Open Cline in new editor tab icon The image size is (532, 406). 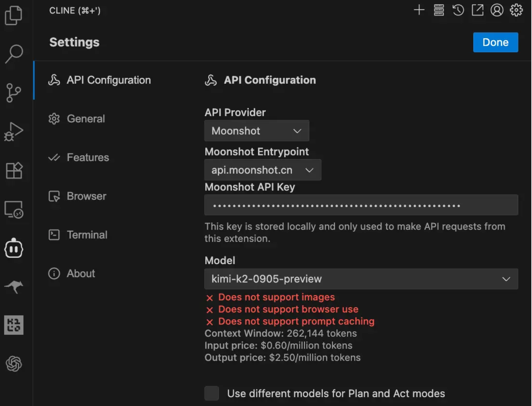pyautogui.click(x=477, y=10)
